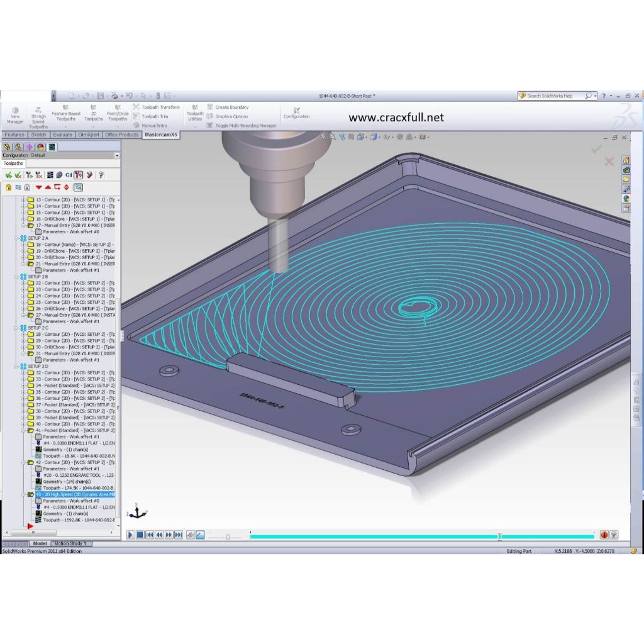
Task: Stop the toolpath simulation playback
Action: pos(140,535)
